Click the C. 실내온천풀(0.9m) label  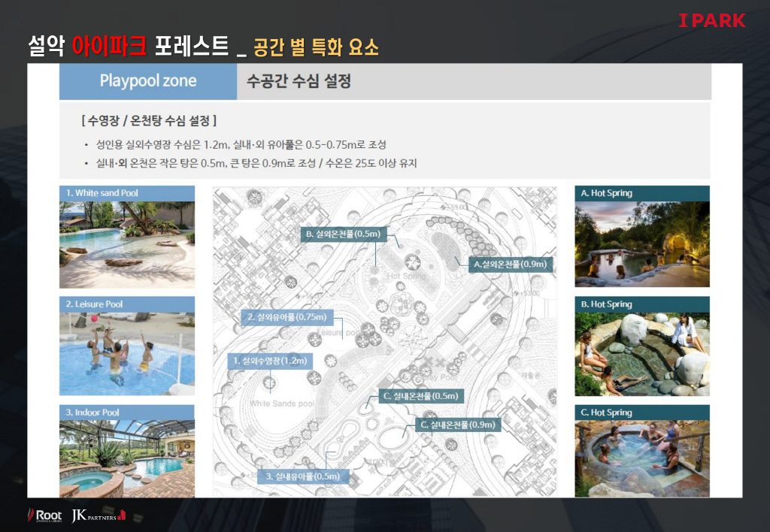(x=457, y=425)
